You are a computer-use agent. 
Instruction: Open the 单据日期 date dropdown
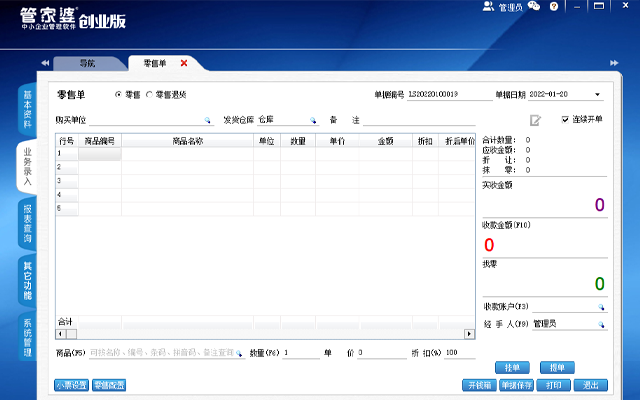[x=598, y=95]
